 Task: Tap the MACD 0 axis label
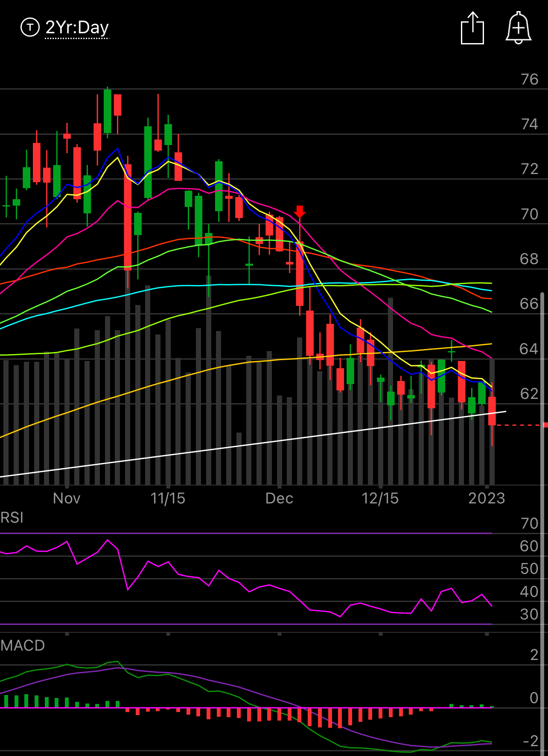534,698
